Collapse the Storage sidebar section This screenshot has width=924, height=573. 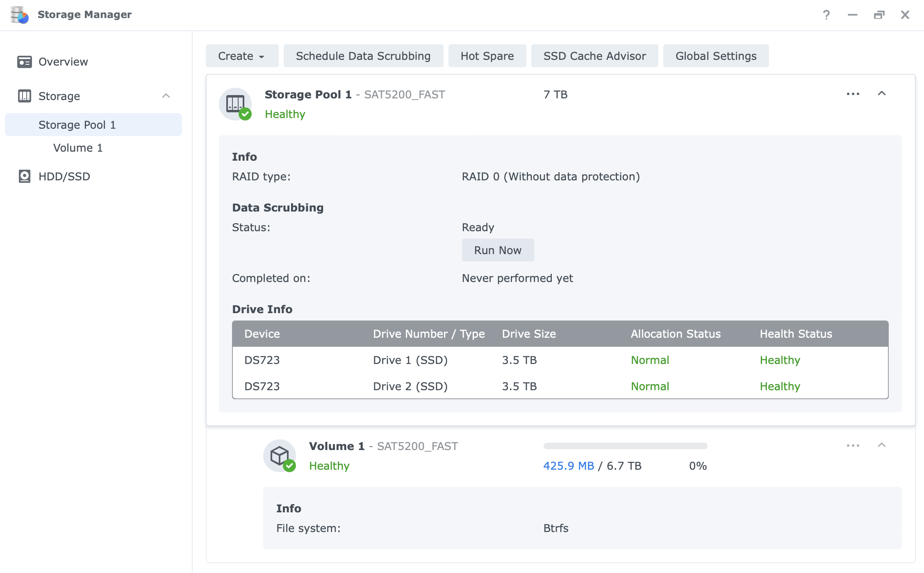click(x=166, y=96)
